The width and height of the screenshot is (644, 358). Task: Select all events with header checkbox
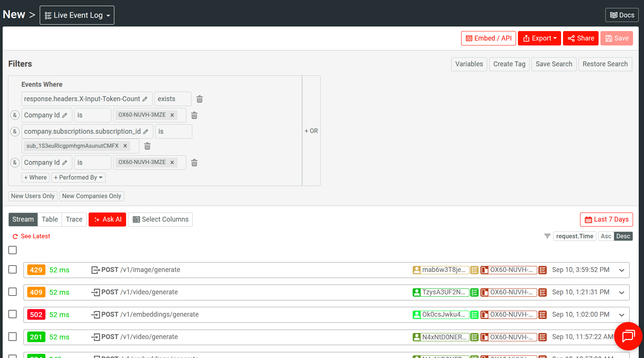(12, 250)
